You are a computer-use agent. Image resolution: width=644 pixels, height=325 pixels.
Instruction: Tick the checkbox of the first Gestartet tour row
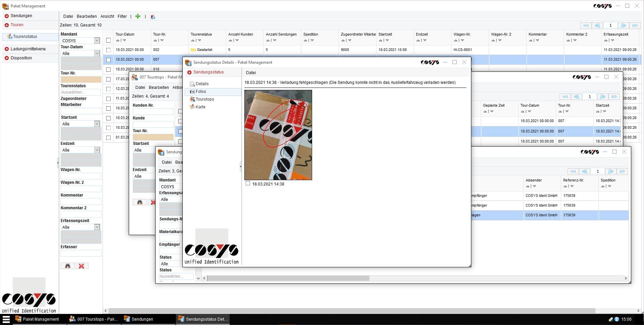click(108, 50)
